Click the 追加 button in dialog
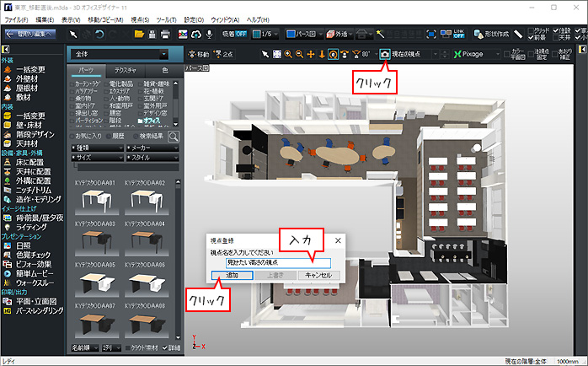The height and width of the screenshot is (366, 588). [x=233, y=275]
